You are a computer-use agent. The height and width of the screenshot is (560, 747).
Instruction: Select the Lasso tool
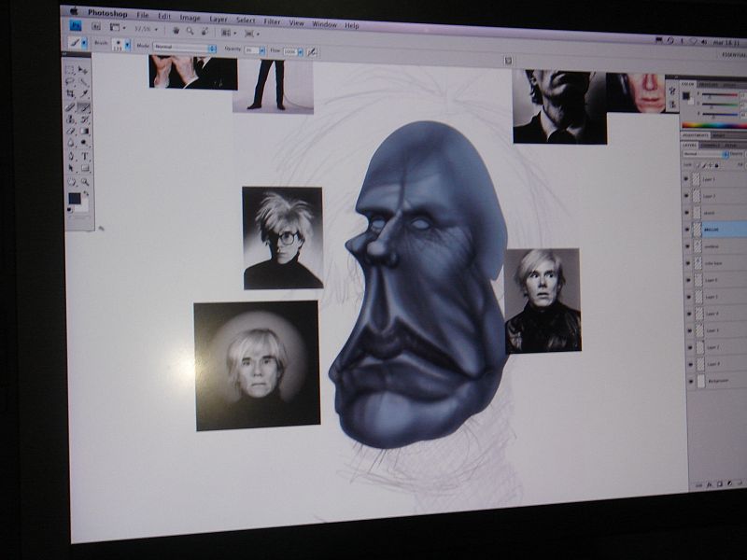pos(71,82)
